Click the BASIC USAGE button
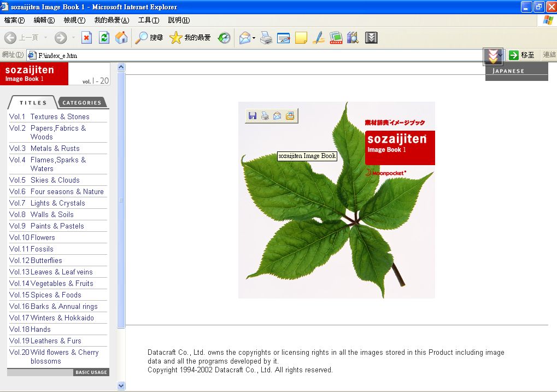557x392 pixels. [91, 372]
